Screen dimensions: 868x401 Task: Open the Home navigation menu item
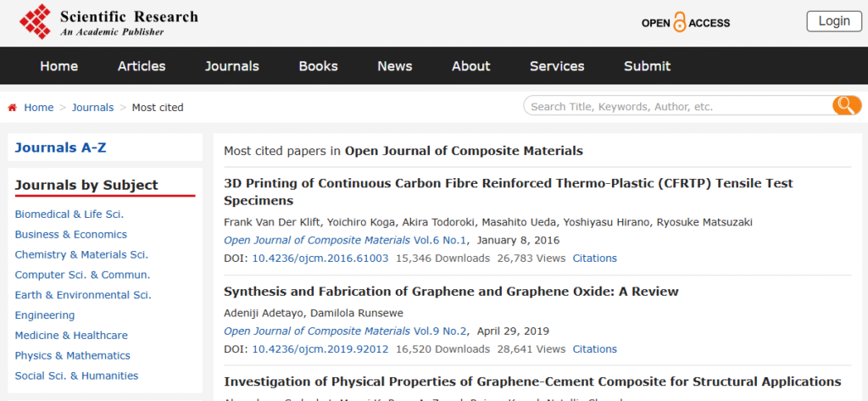58,66
